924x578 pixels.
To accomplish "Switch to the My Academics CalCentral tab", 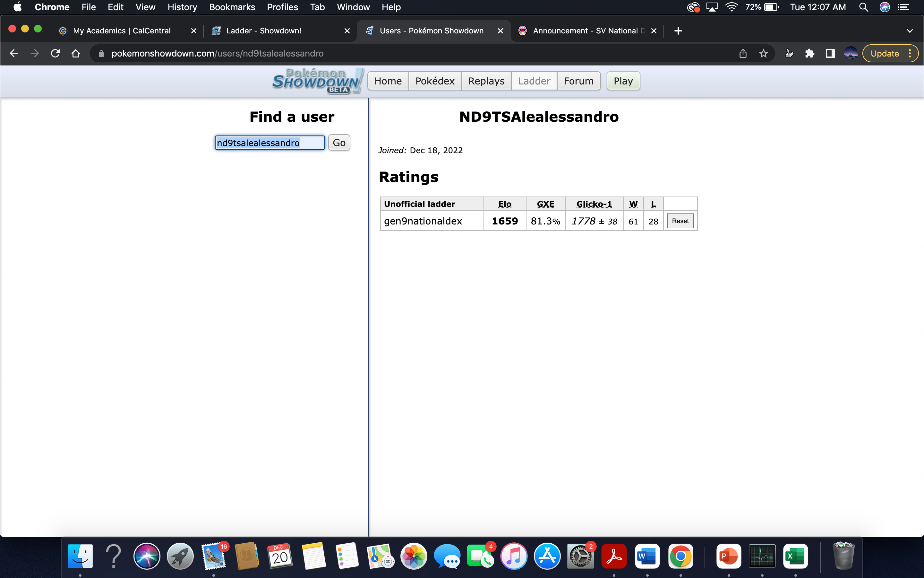I will (x=122, y=31).
